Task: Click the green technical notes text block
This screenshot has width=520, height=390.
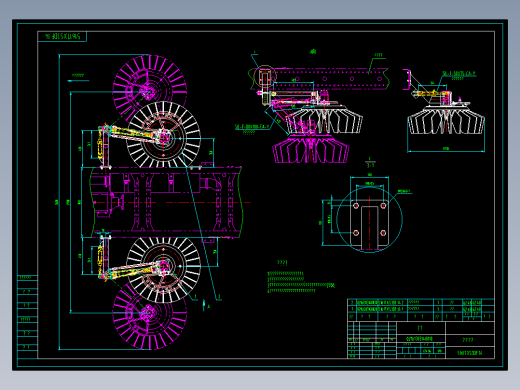Action: pos(301,282)
